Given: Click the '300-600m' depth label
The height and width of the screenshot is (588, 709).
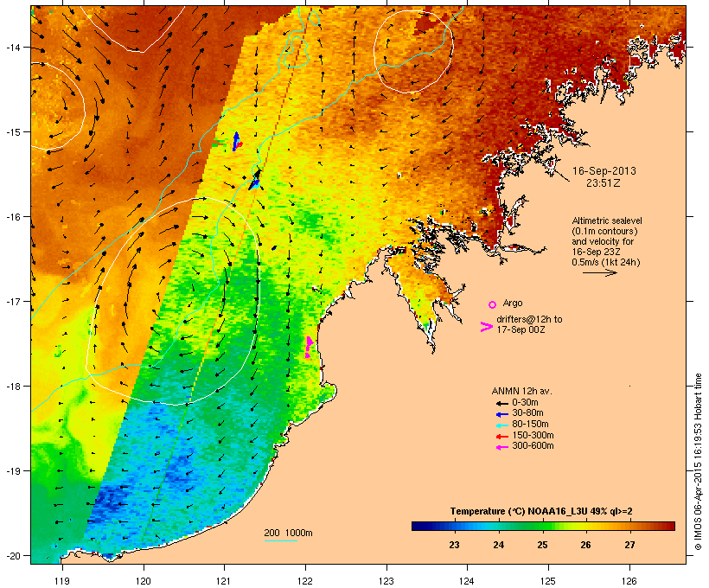Looking at the screenshot, I should click(x=533, y=446).
